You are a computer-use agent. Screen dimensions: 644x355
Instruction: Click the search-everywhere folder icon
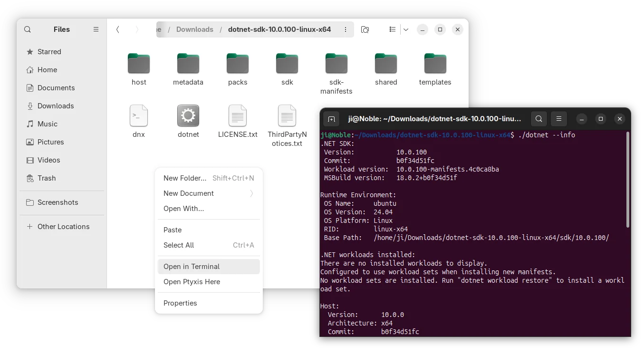(365, 29)
